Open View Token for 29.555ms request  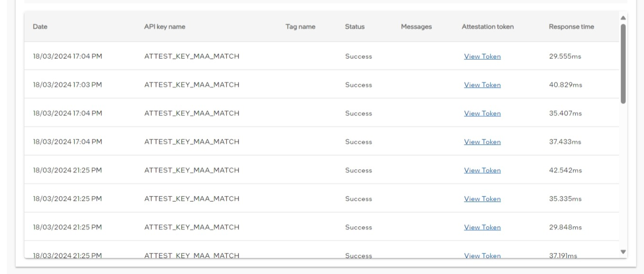[482, 57]
